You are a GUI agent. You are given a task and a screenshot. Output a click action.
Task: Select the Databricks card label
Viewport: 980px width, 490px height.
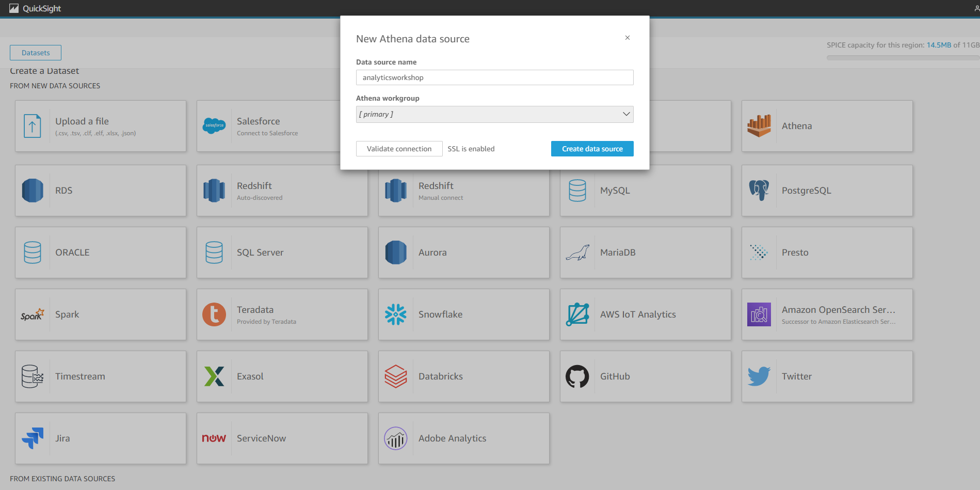click(x=441, y=376)
